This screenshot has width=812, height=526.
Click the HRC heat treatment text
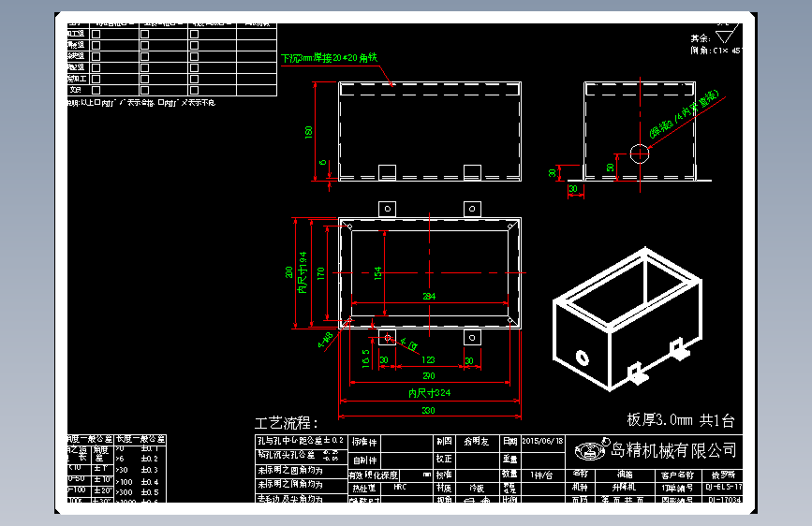pyautogui.click(x=400, y=488)
